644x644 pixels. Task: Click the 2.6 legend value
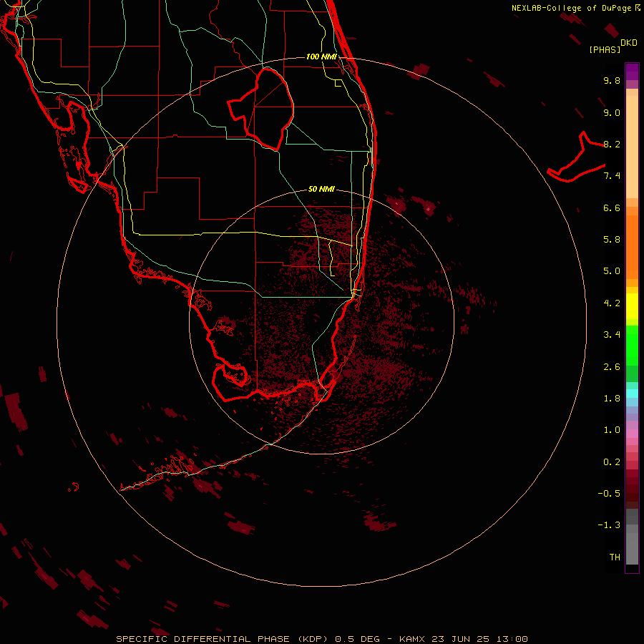[x=612, y=367]
